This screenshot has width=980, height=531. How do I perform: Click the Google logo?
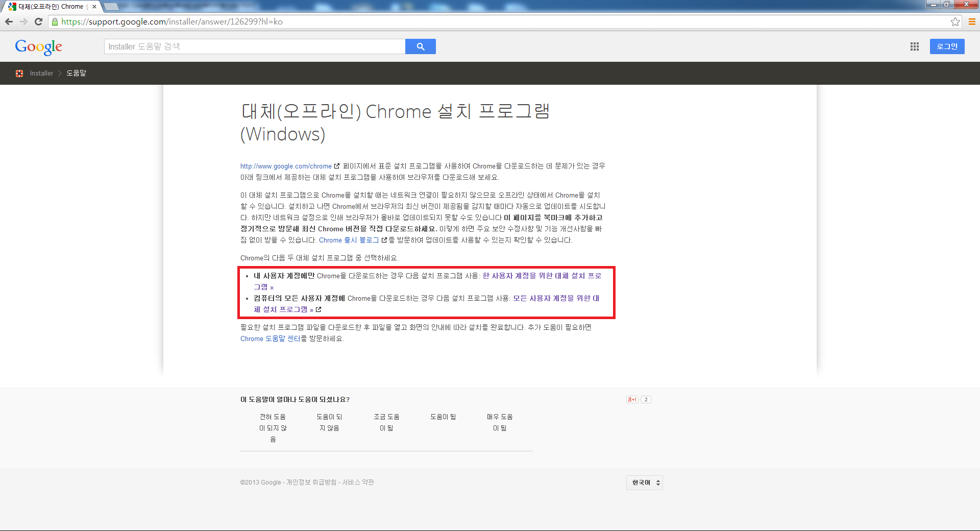point(39,47)
